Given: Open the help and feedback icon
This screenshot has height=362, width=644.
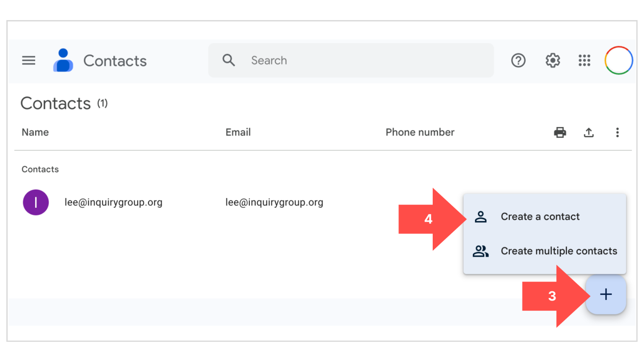Looking at the screenshot, I should 518,61.
